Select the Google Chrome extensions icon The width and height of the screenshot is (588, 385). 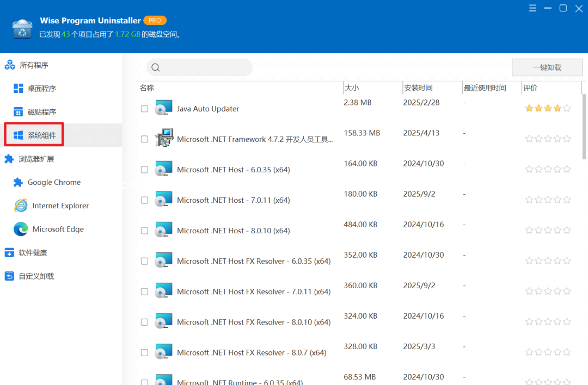click(x=18, y=183)
